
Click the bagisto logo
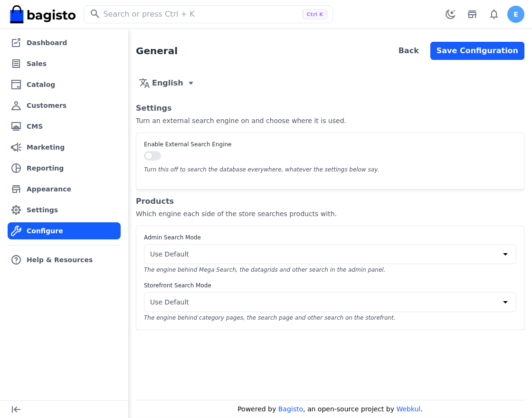coord(43,14)
